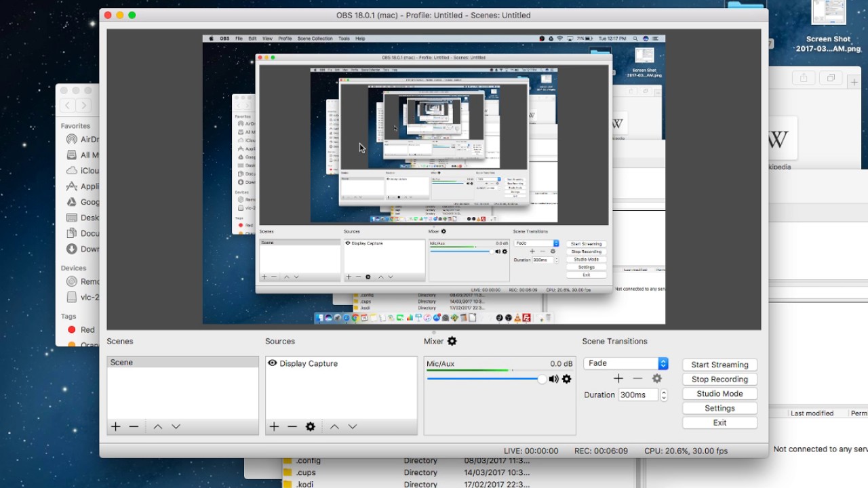Select the Scene item in the Scenes list
868x488 pixels.
point(182,363)
